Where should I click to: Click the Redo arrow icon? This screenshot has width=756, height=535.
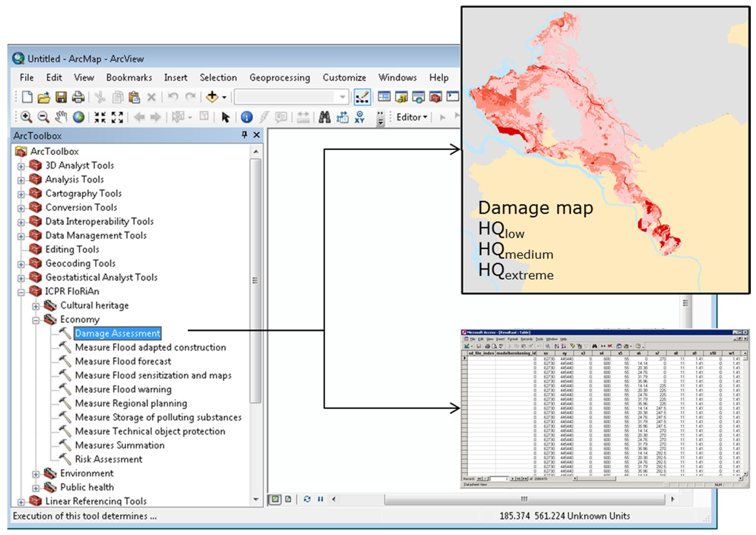point(190,97)
